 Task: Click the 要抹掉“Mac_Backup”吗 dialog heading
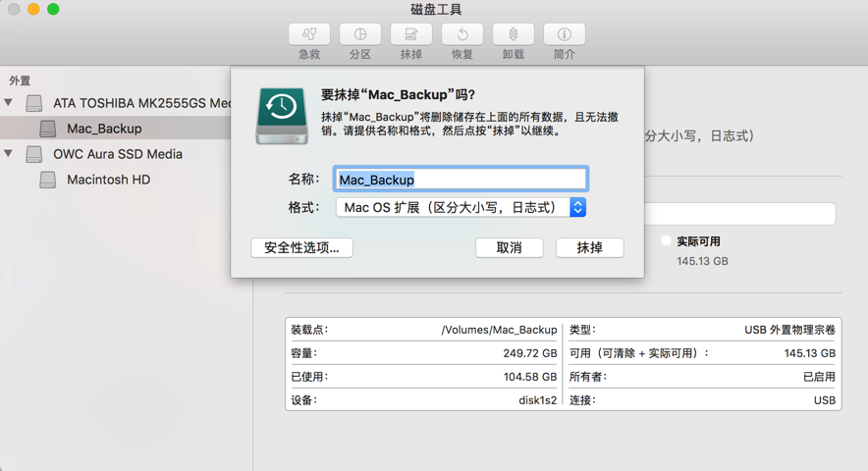[x=398, y=94]
